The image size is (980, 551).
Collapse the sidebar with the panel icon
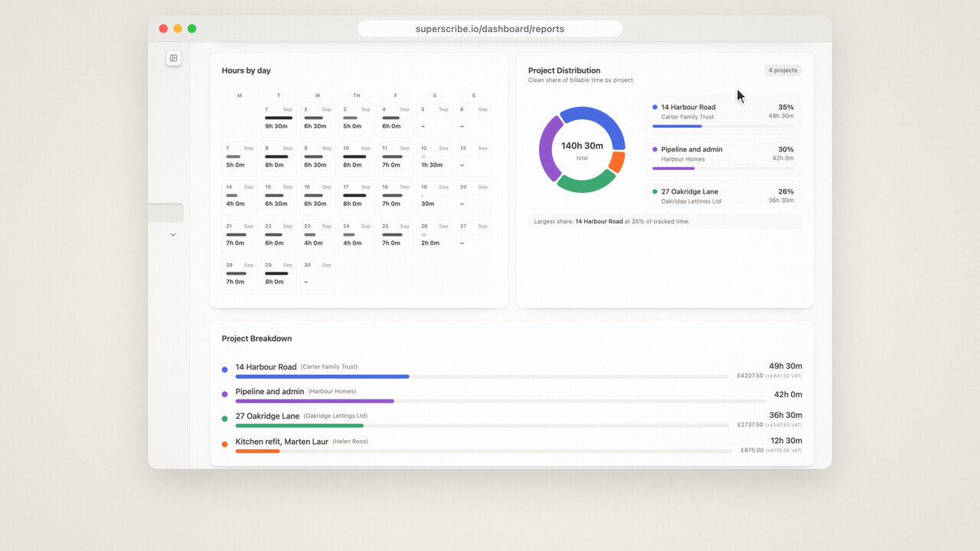point(174,58)
